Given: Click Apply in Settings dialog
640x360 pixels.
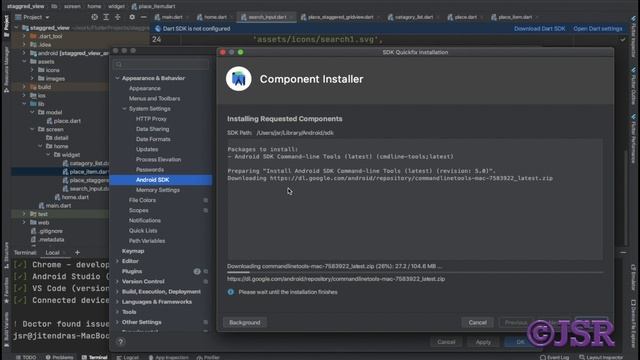Looking at the screenshot, I should coord(483,342).
